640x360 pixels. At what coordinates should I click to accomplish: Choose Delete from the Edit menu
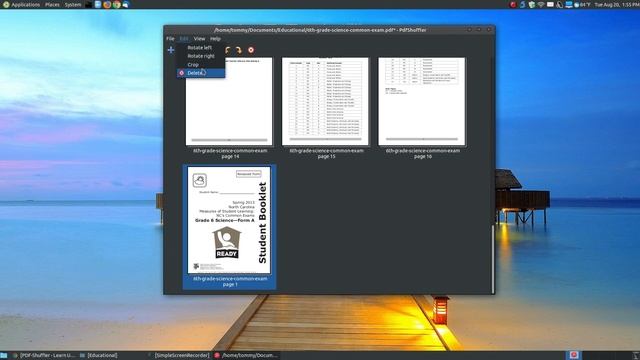click(x=201, y=73)
